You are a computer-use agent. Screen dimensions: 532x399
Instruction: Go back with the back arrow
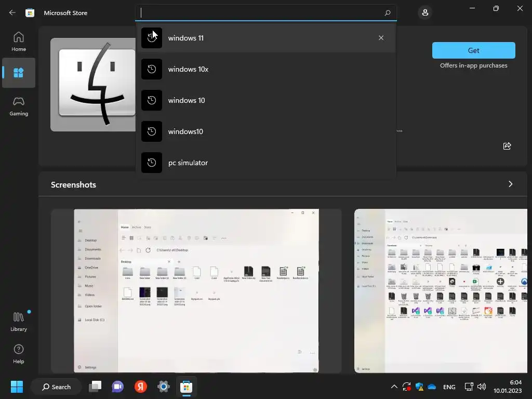(12, 13)
